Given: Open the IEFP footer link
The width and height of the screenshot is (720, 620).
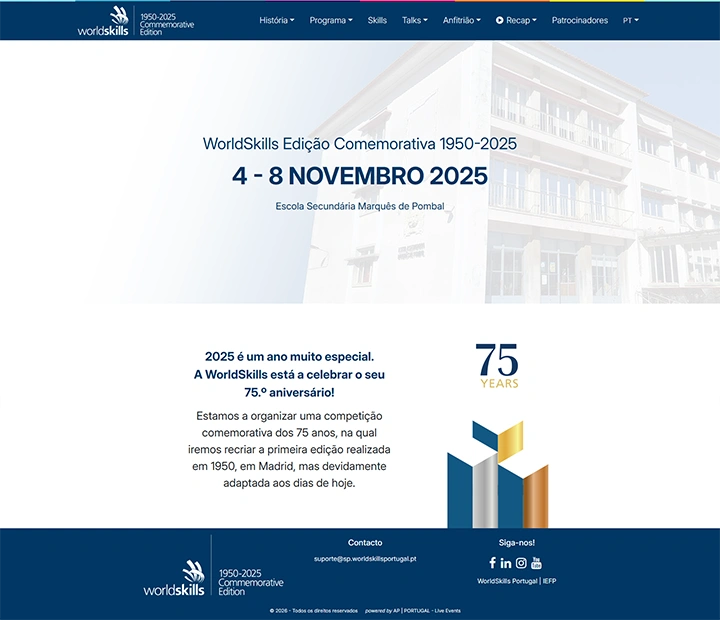Looking at the screenshot, I should click(x=549, y=581).
